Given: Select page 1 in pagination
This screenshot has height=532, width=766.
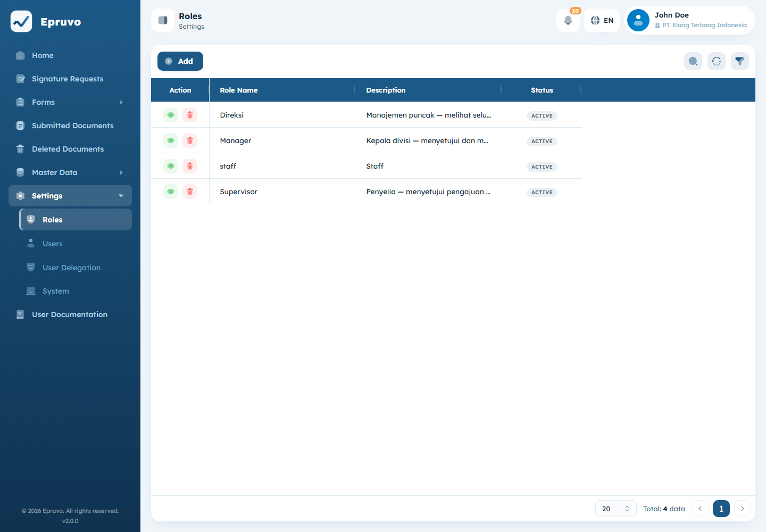Looking at the screenshot, I should tap(721, 509).
